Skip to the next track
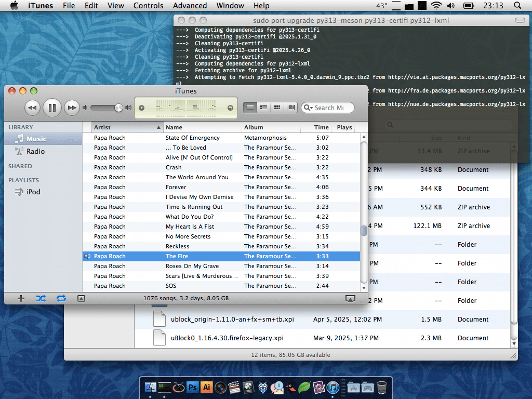 pyautogui.click(x=72, y=108)
